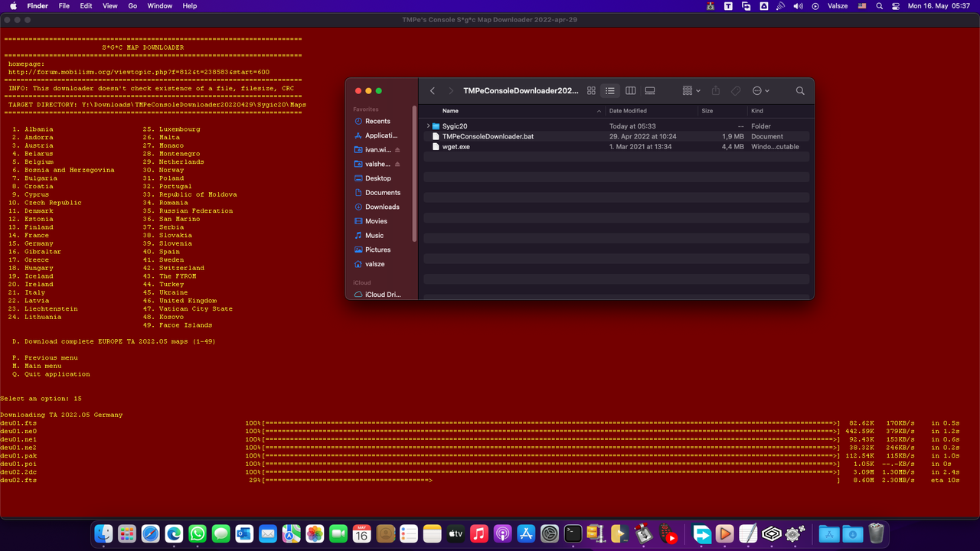The width and height of the screenshot is (980, 551).
Task: Open the Edit menu
Action: pyautogui.click(x=87, y=5)
